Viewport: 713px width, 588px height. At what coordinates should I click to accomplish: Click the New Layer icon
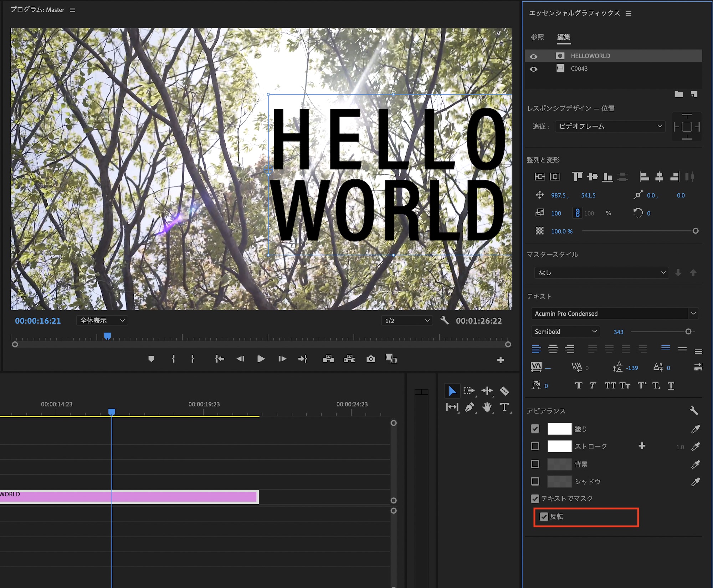[693, 94]
